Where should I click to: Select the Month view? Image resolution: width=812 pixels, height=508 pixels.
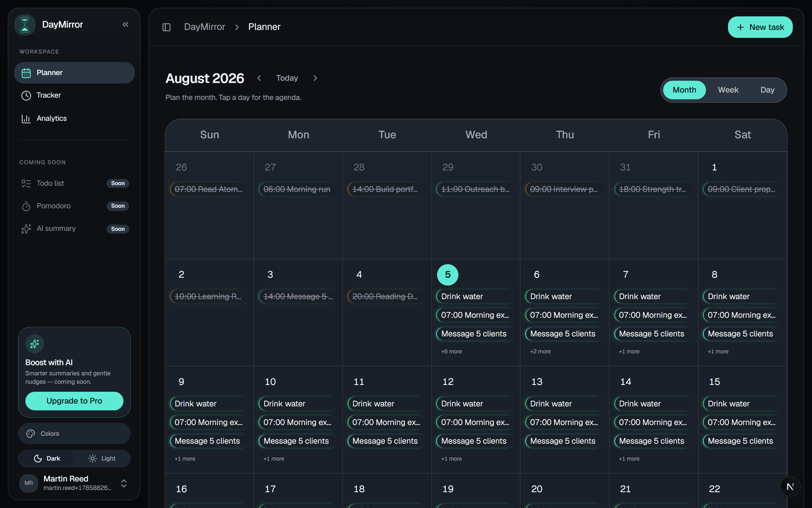684,90
